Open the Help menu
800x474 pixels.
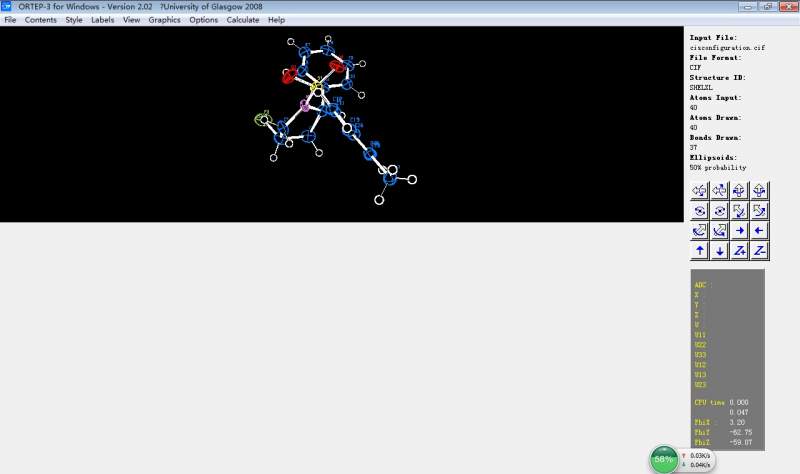click(277, 20)
